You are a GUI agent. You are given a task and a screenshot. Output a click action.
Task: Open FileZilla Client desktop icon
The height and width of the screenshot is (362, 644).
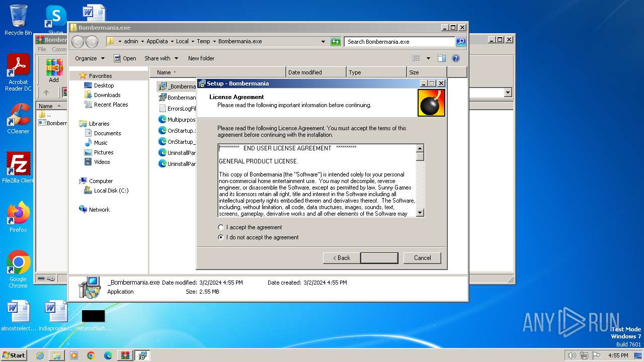[18, 167]
